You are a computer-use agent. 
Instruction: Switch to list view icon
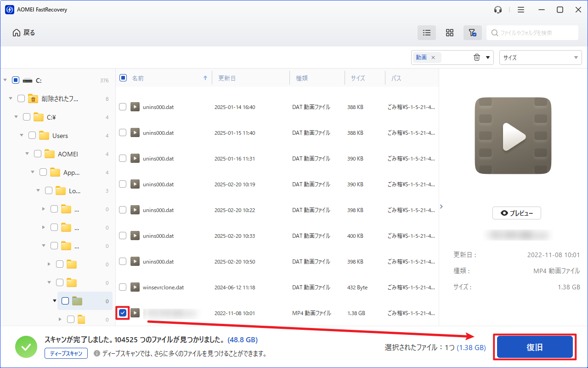(x=427, y=33)
